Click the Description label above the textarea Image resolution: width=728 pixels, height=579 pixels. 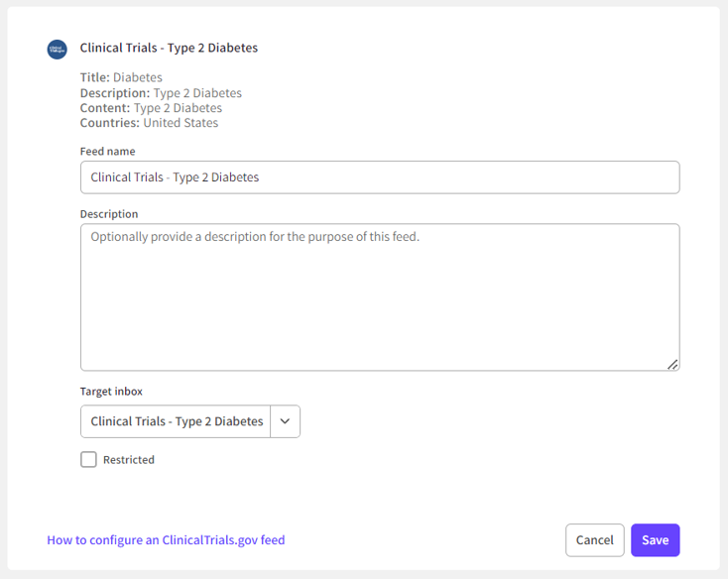[109, 214]
